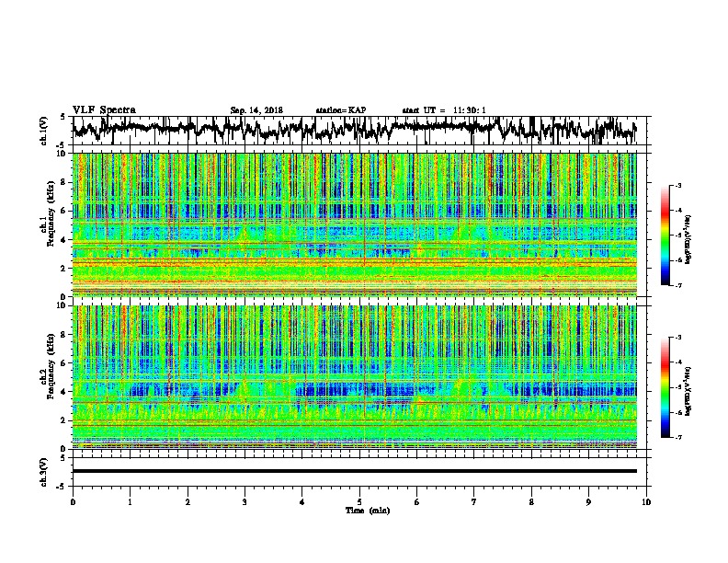Click the log(PSD) label beside ch.1 color bar
Screen dimensions: 728x563
point(688,240)
